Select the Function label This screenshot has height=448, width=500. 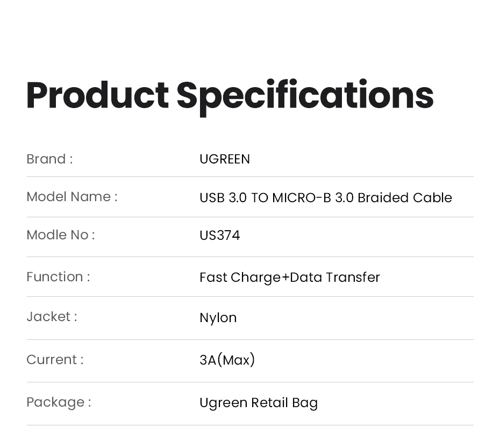click(59, 276)
